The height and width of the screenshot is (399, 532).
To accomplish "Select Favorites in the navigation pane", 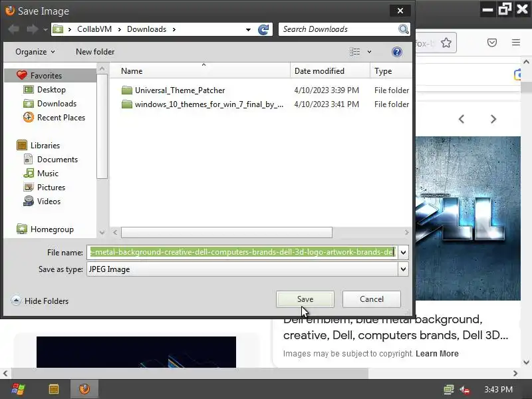I will point(46,76).
